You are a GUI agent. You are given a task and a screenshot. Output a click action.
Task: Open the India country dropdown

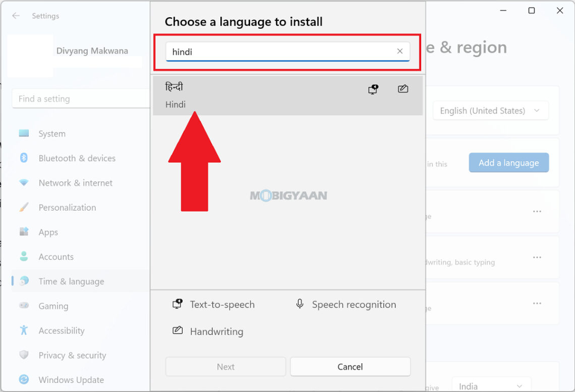point(491,386)
